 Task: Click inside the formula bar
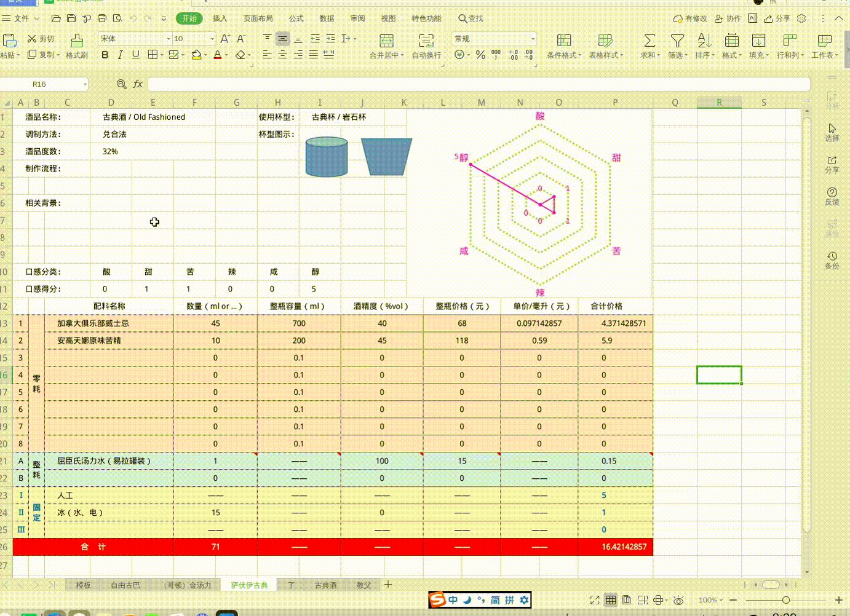coord(369,84)
